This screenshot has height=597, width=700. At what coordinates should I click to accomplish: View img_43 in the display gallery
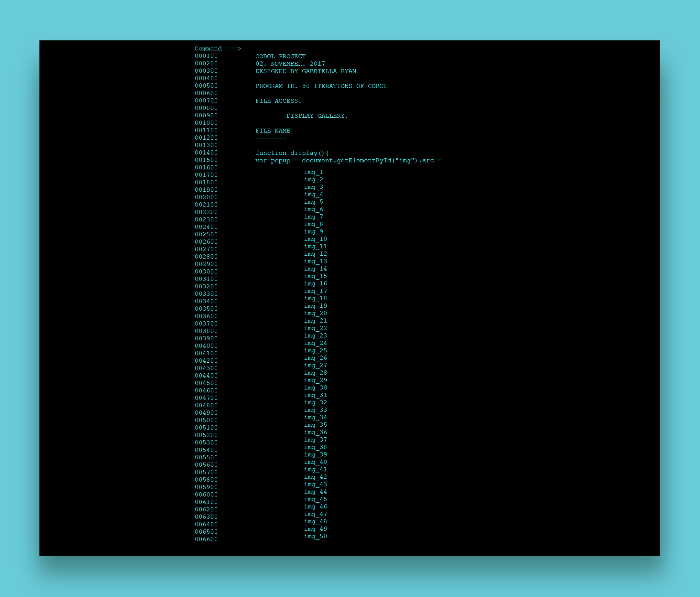point(315,484)
